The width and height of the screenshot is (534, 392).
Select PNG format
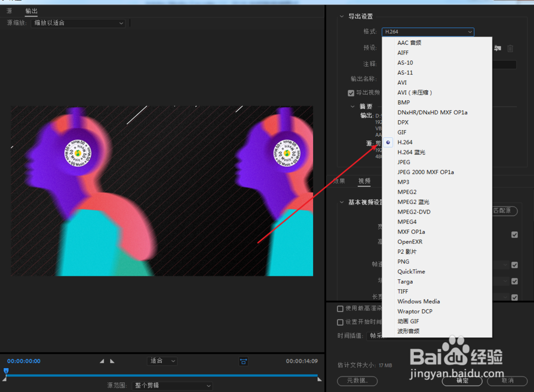tap(437, 262)
